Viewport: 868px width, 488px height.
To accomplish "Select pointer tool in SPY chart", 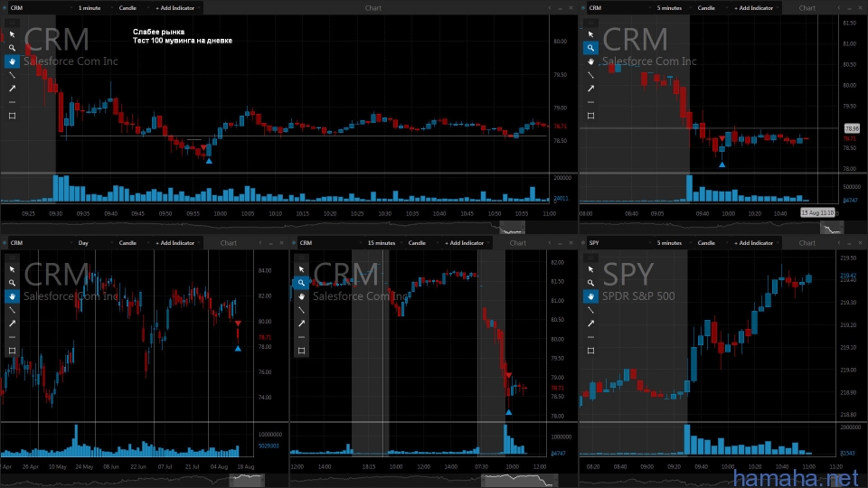I will [x=590, y=269].
